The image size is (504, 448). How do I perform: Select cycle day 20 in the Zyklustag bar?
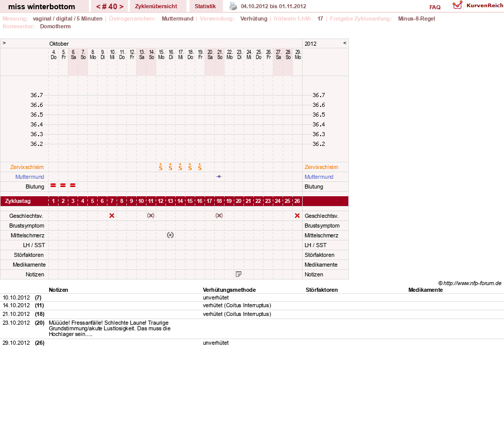[x=238, y=201]
